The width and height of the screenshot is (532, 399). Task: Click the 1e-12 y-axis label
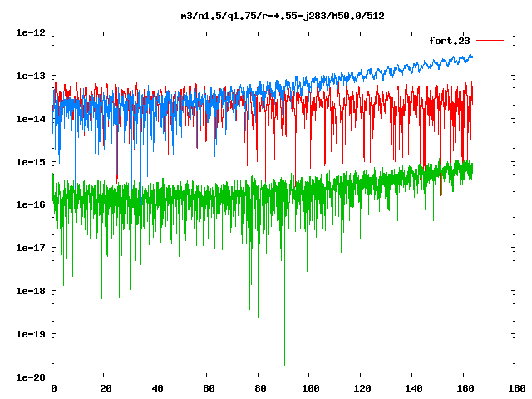coord(31,32)
